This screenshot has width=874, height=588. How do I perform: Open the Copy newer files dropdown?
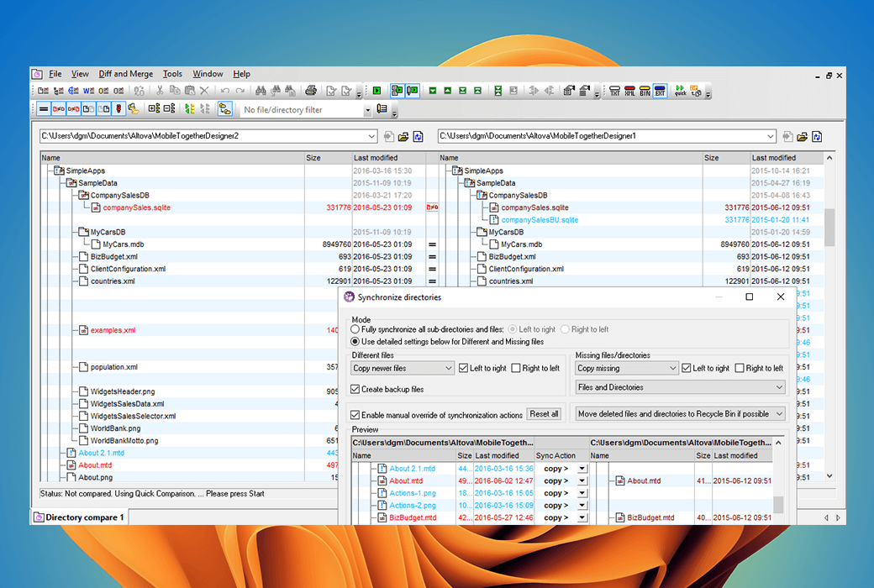pos(403,369)
